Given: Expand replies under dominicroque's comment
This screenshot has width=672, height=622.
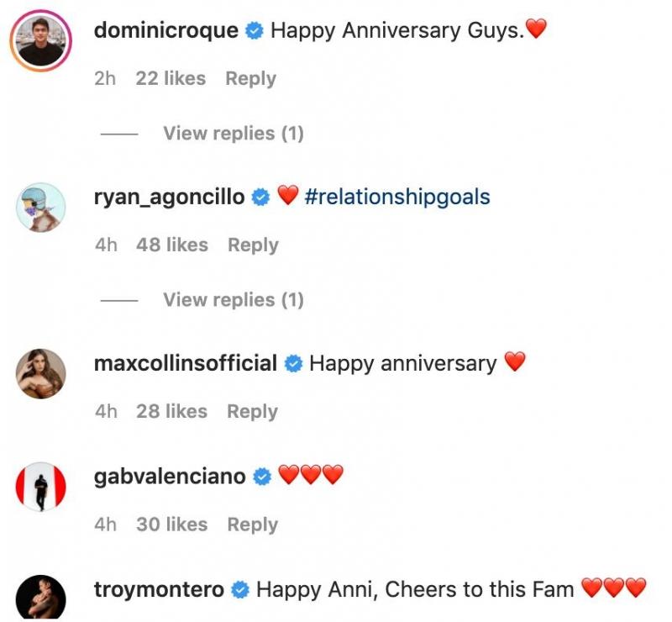Looking at the screenshot, I should pyautogui.click(x=233, y=134).
